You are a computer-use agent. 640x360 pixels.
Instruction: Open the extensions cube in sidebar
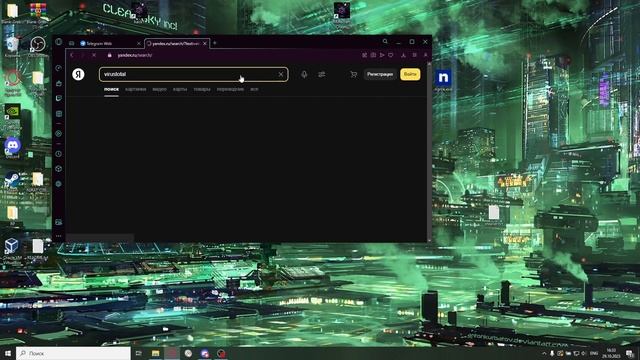click(x=59, y=169)
